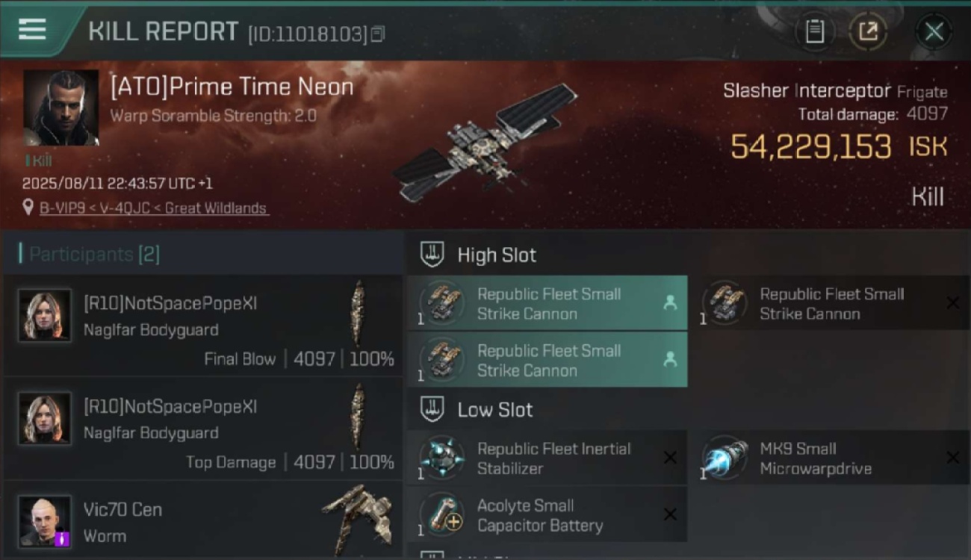Image resolution: width=971 pixels, height=560 pixels.
Task: Open NotSpacePopeXI's Final Blow entry
Action: click(203, 326)
